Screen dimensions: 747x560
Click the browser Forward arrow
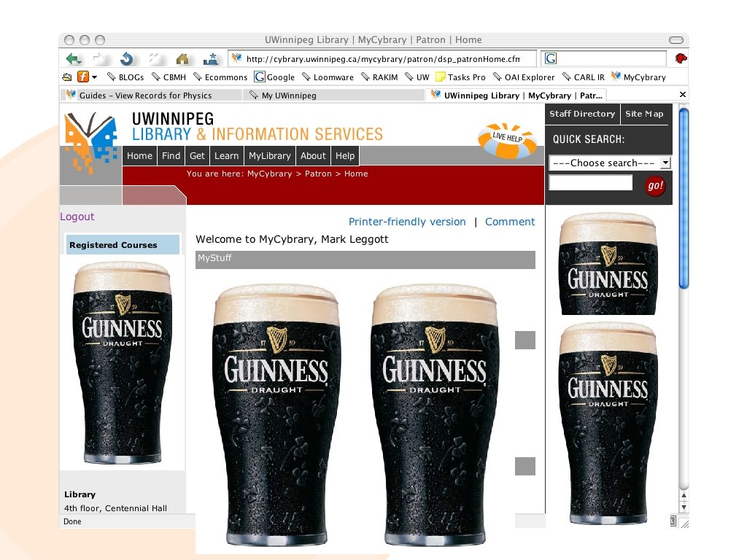tap(99, 59)
